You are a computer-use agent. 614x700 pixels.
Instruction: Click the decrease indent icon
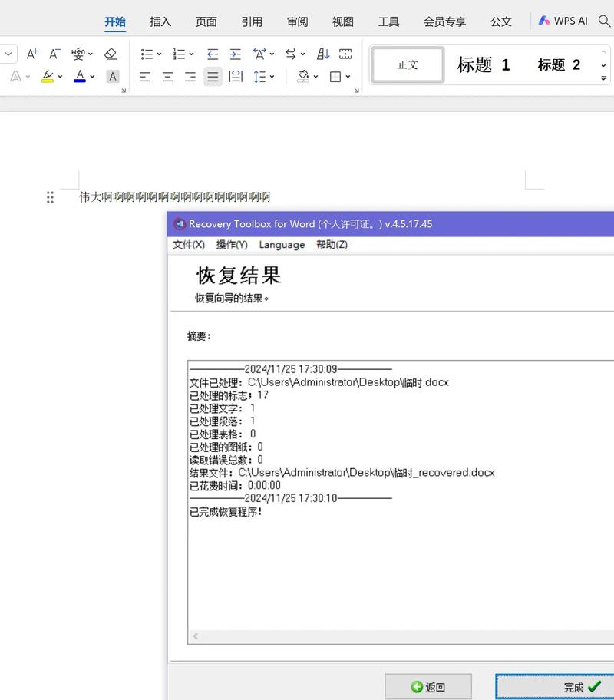click(x=213, y=54)
